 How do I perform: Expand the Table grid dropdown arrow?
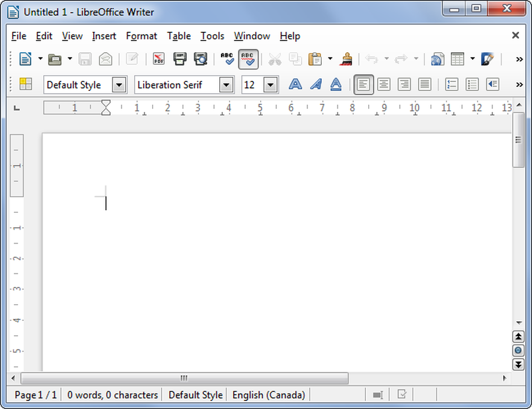[x=472, y=59]
